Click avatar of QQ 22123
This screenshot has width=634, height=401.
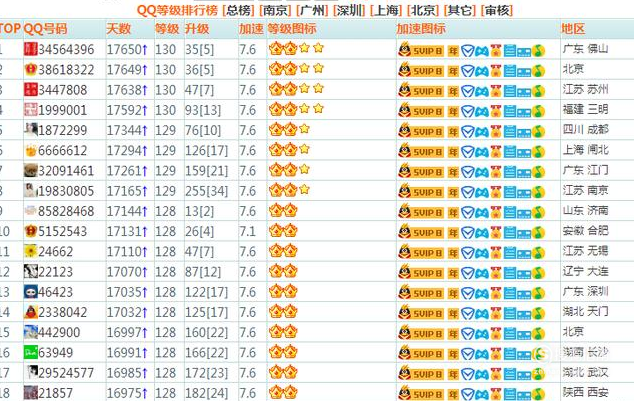[x=30, y=271]
